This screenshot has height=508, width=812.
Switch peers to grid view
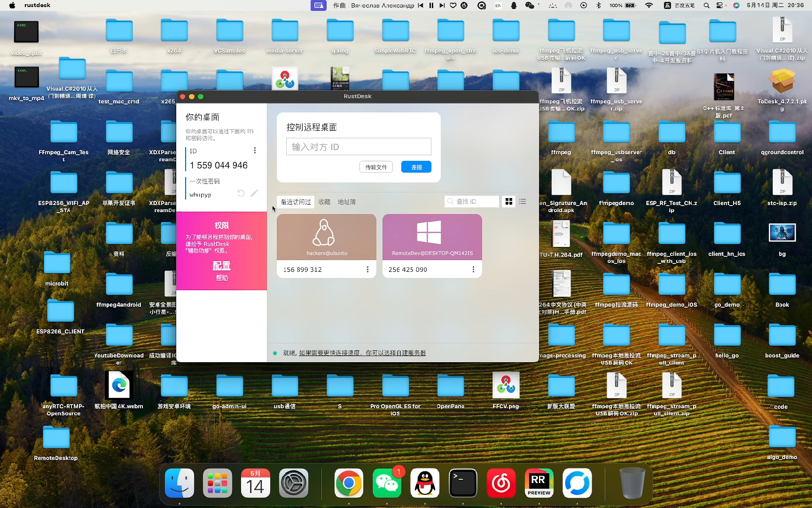[509, 201]
